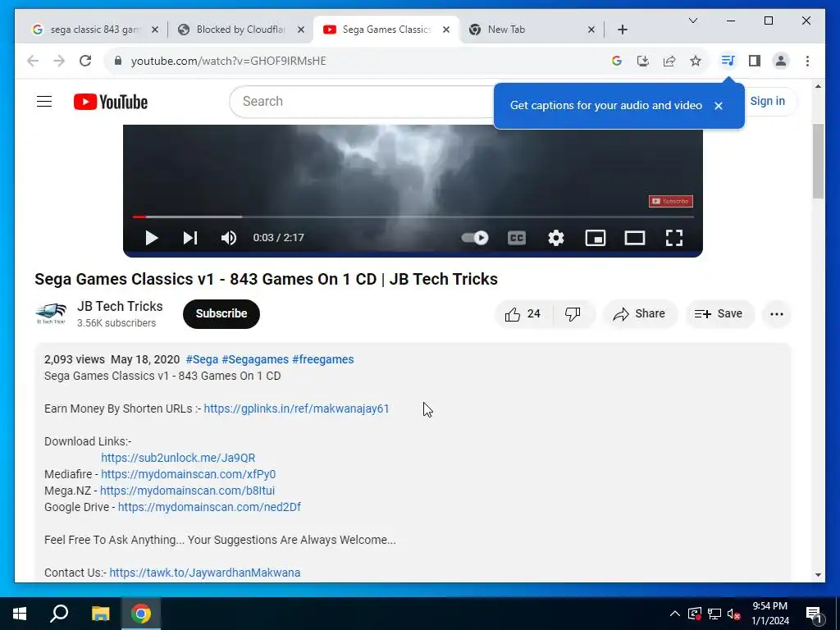Screen dimensions: 840x630
Task: Open tawk.to contact link
Action: (x=204, y=573)
